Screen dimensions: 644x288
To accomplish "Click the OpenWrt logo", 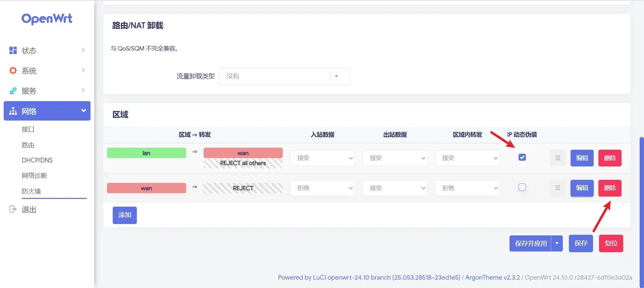I will 47,19.
